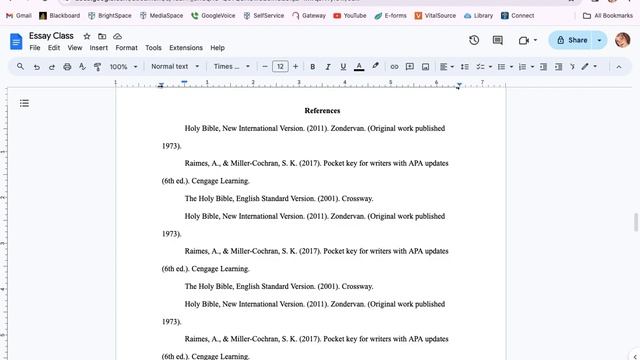
Task: Show the document outline
Action: point(24,103)
